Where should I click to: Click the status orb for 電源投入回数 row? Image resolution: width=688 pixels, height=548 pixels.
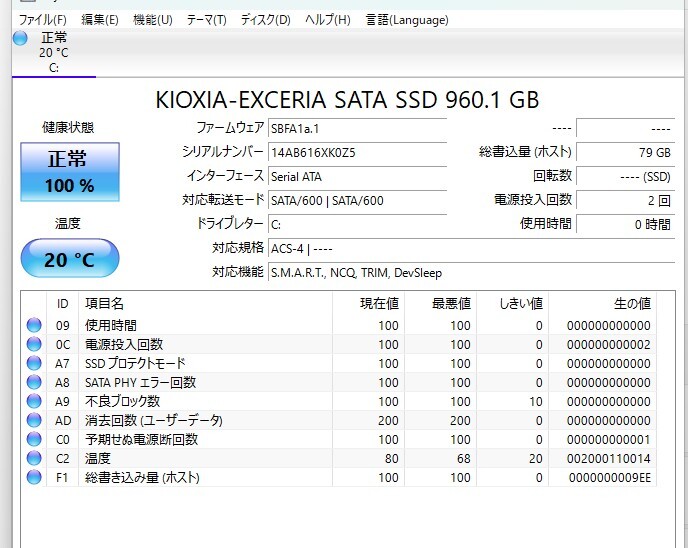click(x=34, y=344)
